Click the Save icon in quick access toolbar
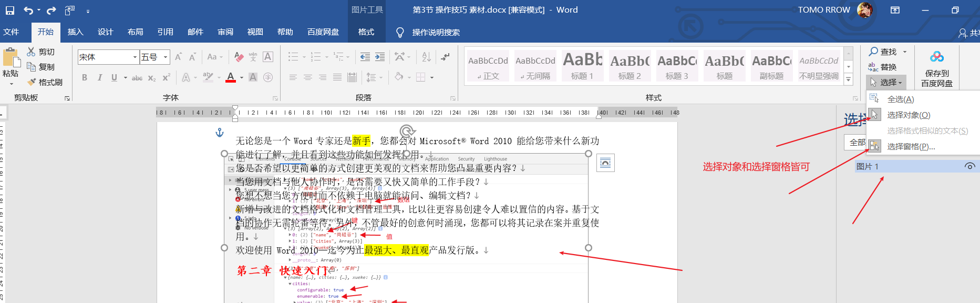 tap(9, 10)
